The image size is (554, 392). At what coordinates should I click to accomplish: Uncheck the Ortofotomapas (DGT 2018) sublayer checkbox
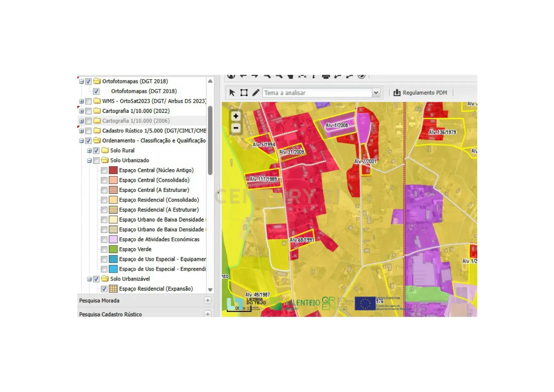(96, 91)
